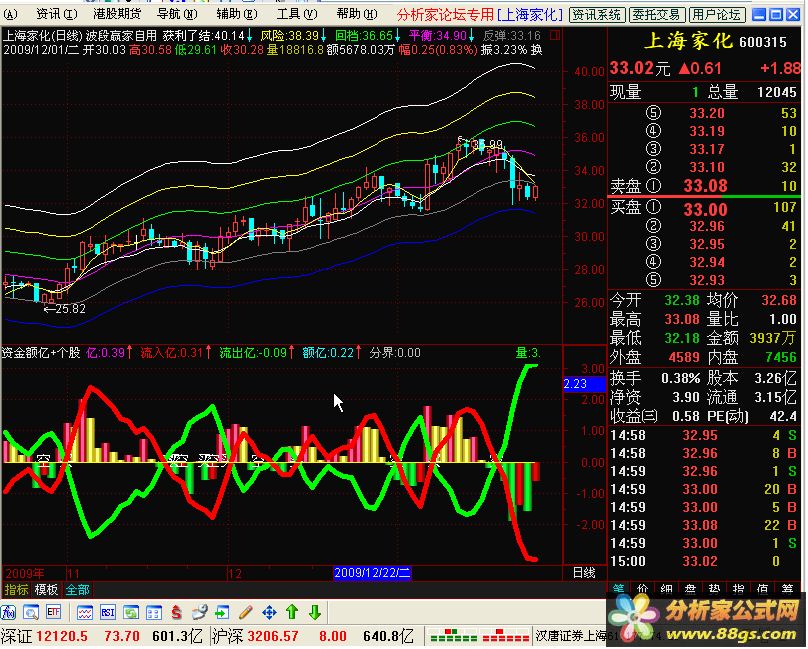Viewport: 808px width, 649px height.
Task: Click the 2009/12/22/二 date marker on timeline
Action: pos(372,573)
